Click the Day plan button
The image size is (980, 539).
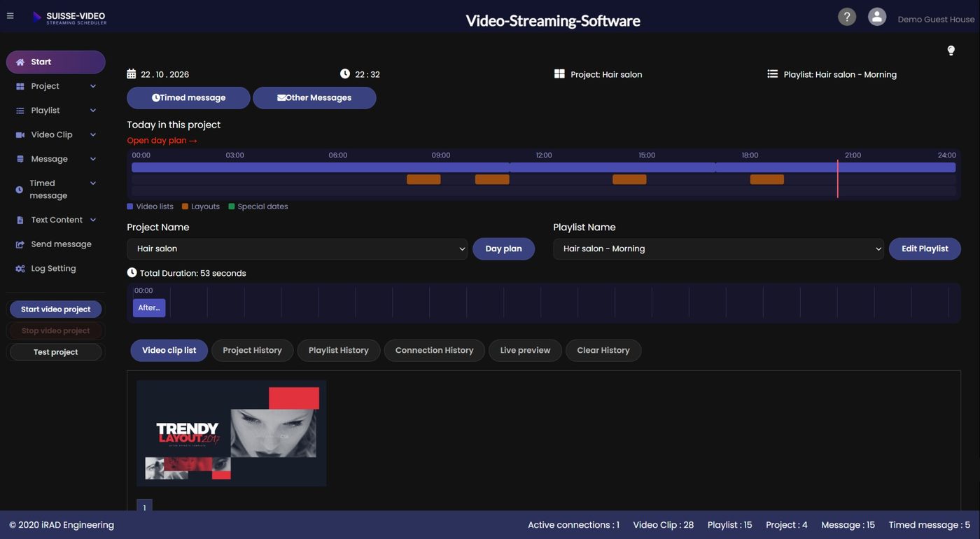pyautogui.click(x=504, y=249)
